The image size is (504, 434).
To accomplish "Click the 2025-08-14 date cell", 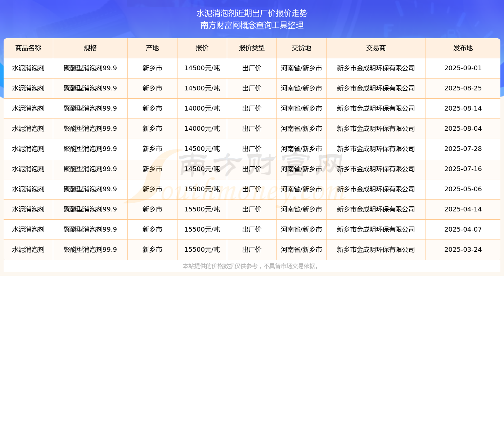I will (463, 108).
